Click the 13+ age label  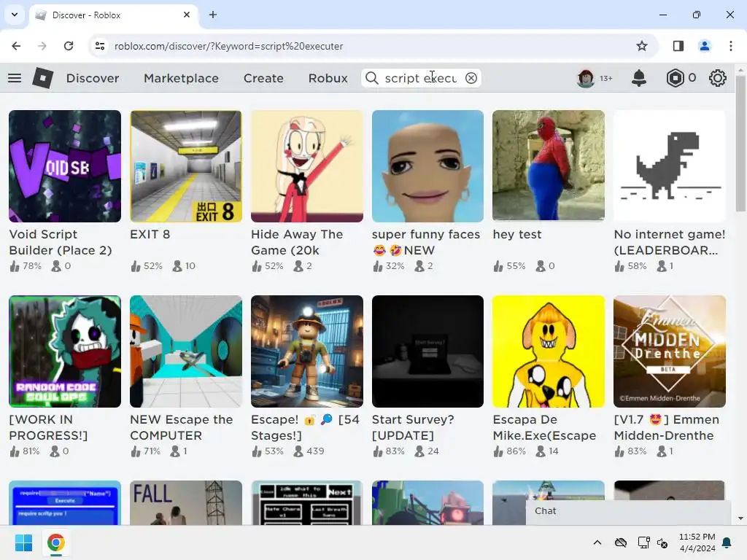(x=606, y=79)
